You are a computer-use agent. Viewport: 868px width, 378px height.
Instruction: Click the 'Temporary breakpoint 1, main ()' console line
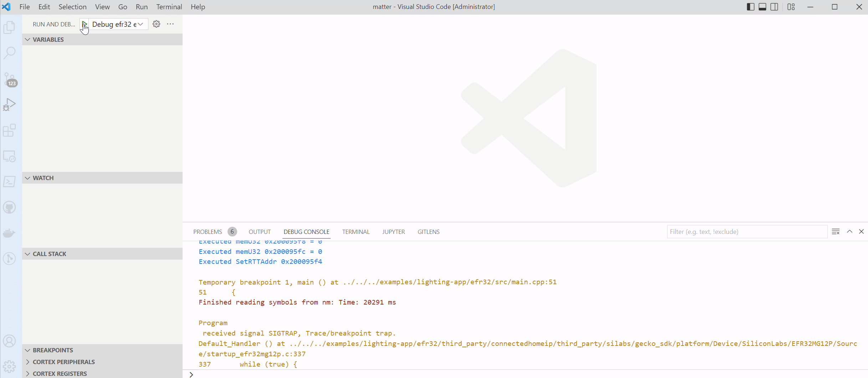pyautogui.click(x=378, y=282)
